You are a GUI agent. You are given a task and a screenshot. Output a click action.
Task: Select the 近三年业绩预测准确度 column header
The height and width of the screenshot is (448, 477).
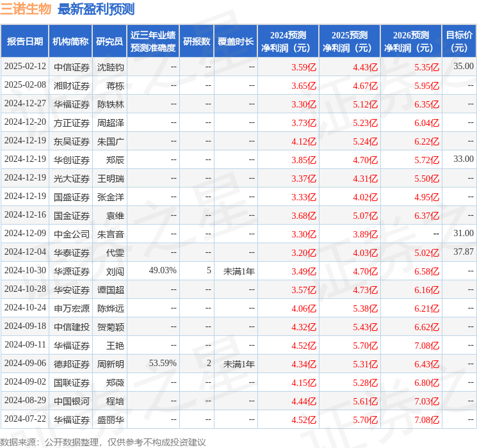pyautogui.click(x=153, y=41)
